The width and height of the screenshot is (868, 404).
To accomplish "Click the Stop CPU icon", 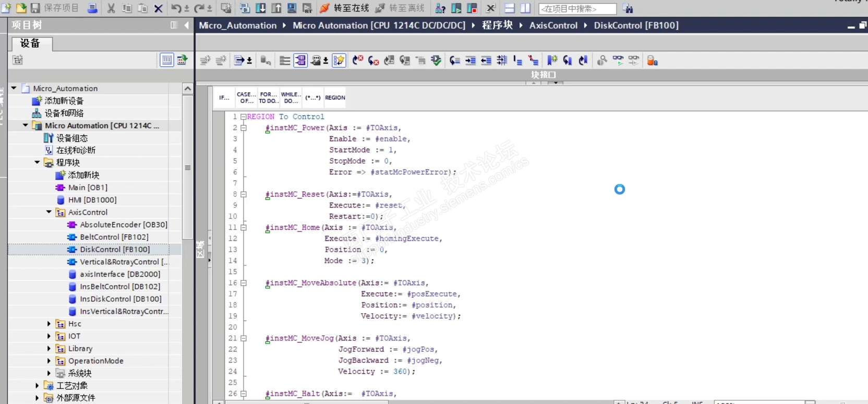I will pos(472,8).
